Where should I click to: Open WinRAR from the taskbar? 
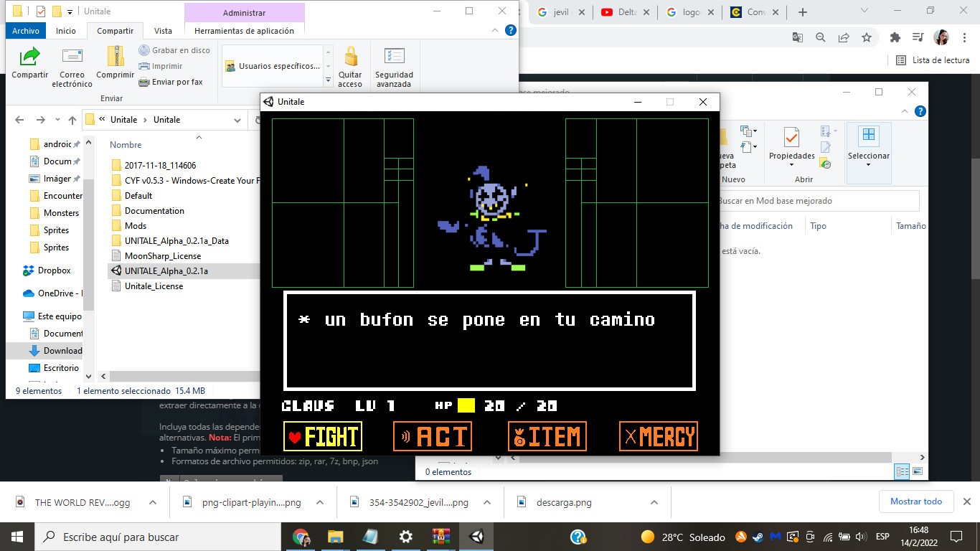(x=440, y=537)
